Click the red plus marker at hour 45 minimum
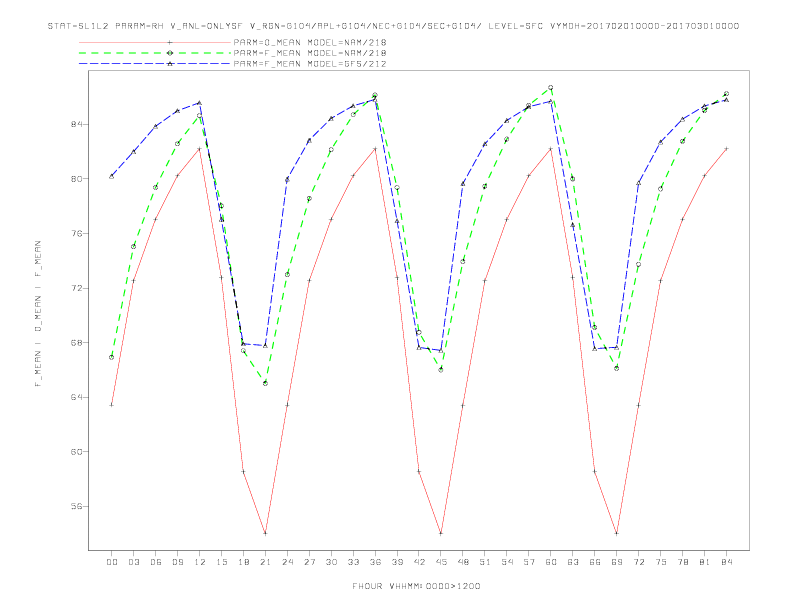 441,533
